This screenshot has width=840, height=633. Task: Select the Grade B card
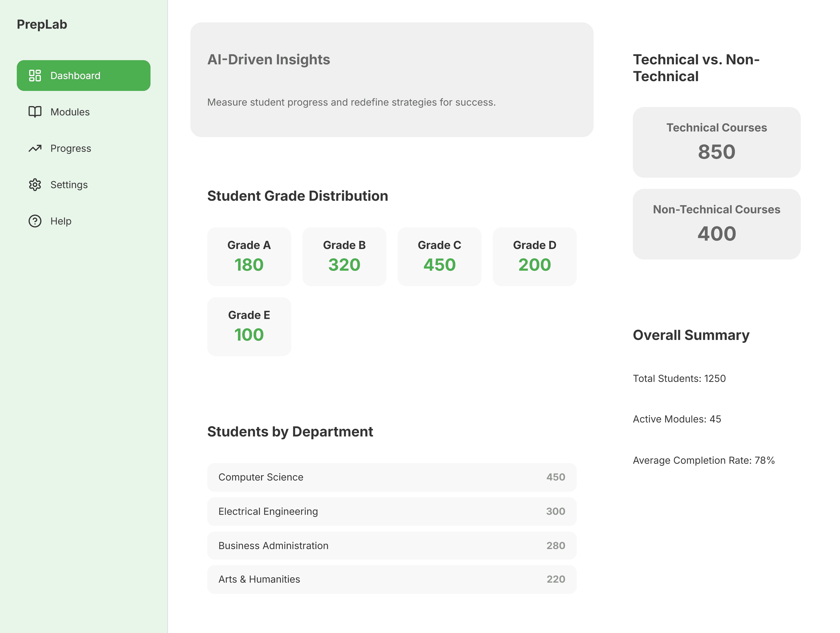(344, 256)
